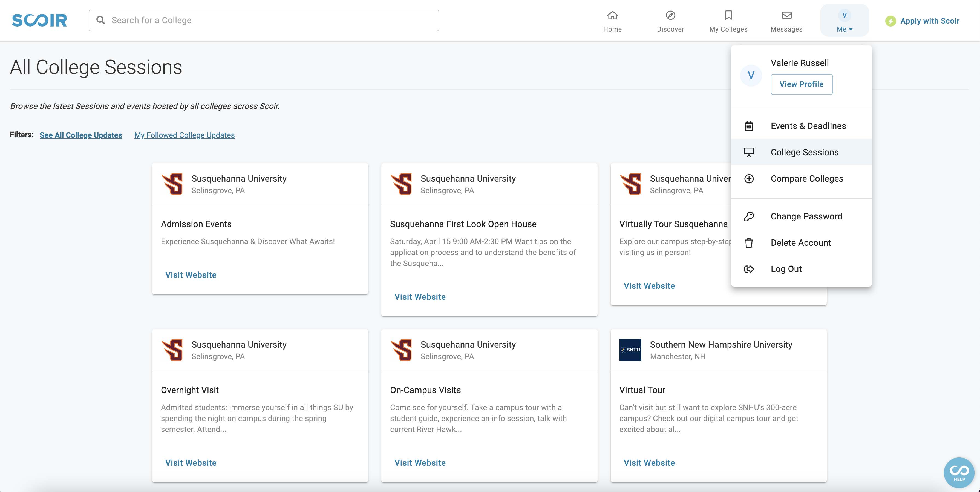Click Susquehanna First Look Open House title
Image resolution: width=980 pixels, height=492 pixels.
(463, 224)
